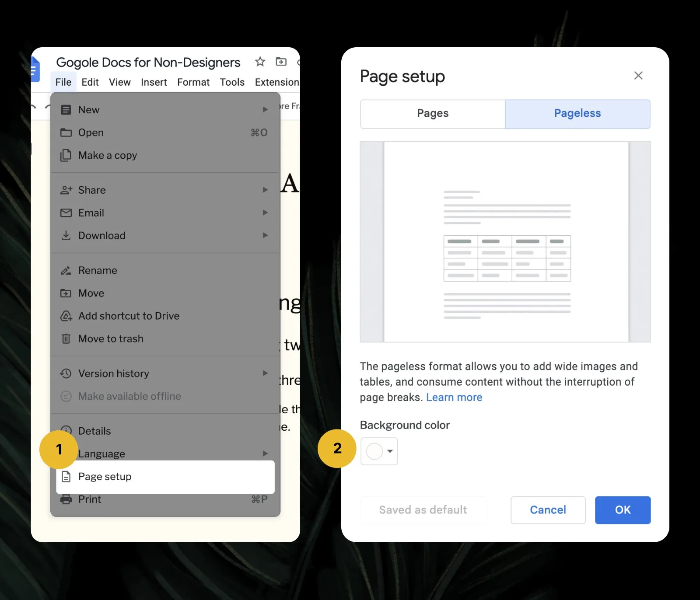Click the Version history clock icon

tap(66, 373)
